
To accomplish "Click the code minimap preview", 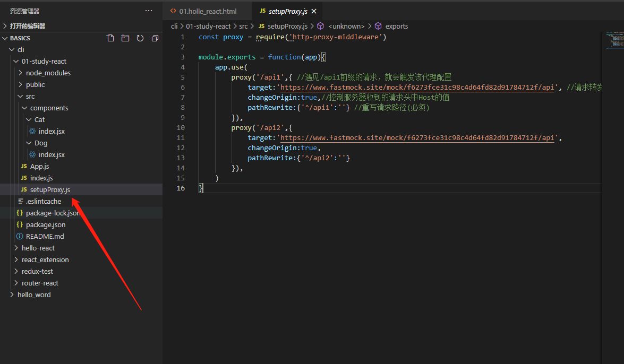I will (615, 40).
